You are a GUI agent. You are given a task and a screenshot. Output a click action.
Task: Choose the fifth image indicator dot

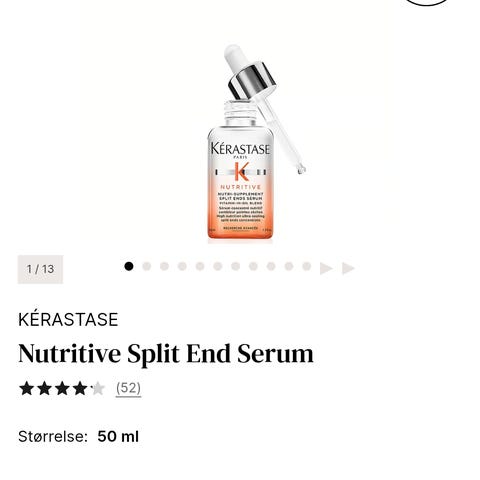tap(200, 266)
